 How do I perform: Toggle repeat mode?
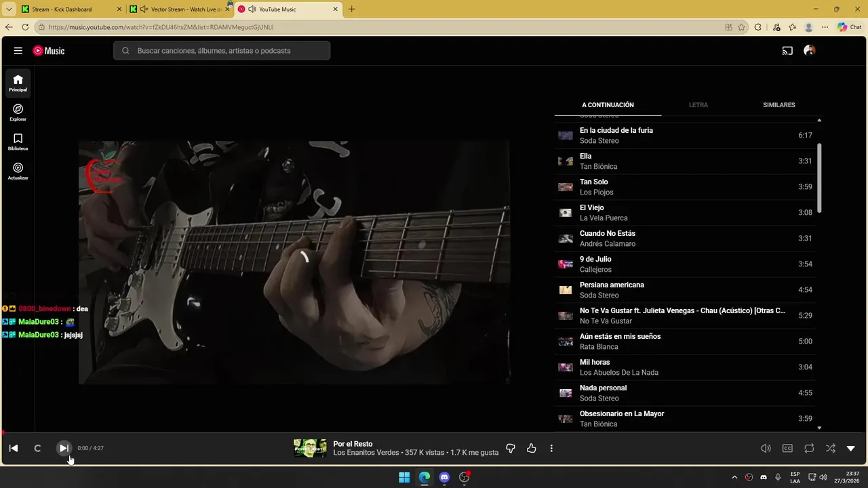pos(809,448)
